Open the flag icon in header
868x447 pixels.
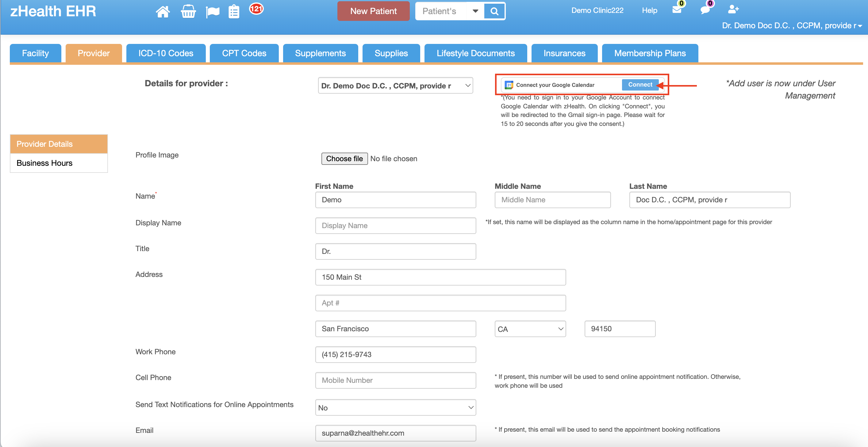(212, 12)
